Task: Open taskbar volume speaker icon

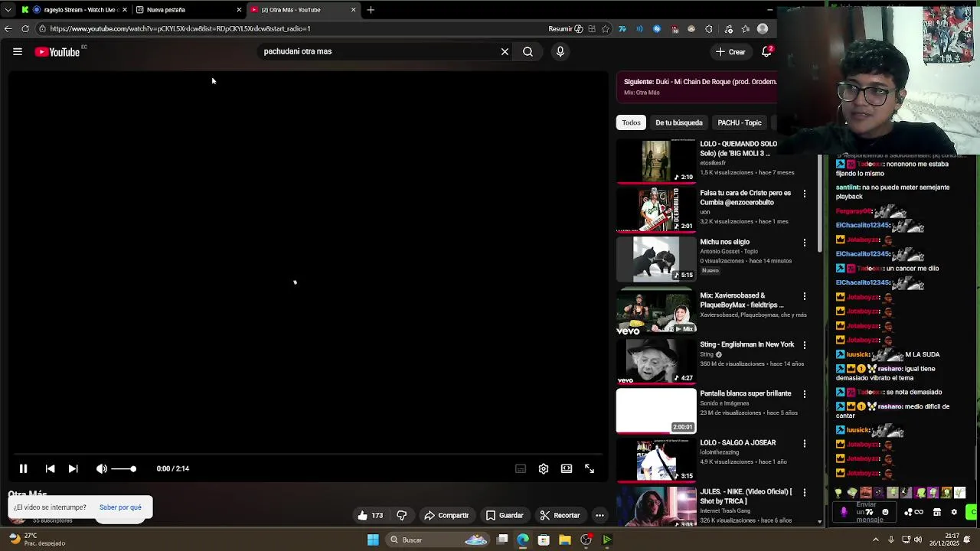Action: click(917, 540)
